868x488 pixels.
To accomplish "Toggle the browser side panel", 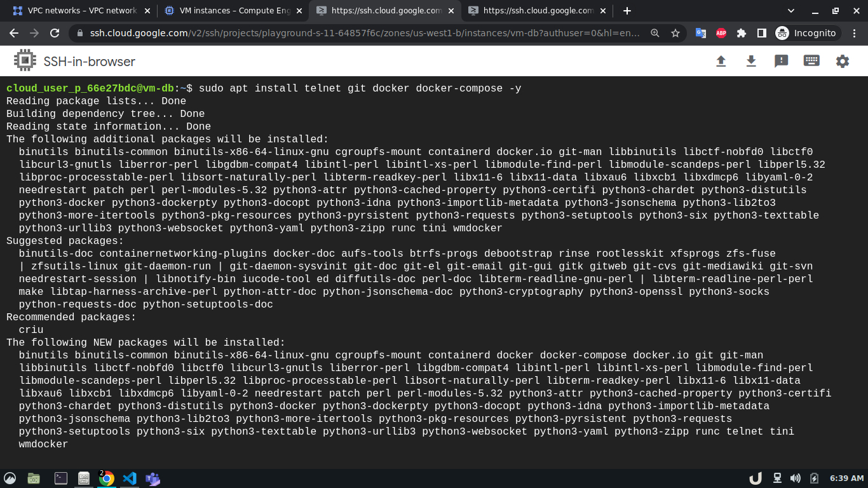I will point(761,33).
